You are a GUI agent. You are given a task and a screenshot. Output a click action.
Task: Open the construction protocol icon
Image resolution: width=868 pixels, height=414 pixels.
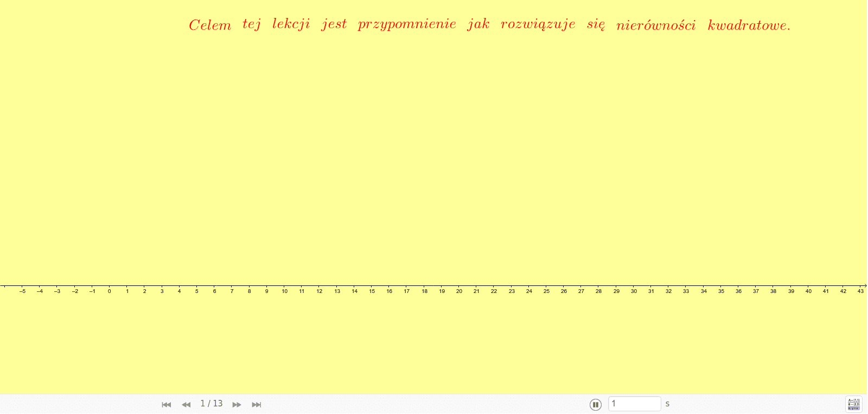point(854,404)
